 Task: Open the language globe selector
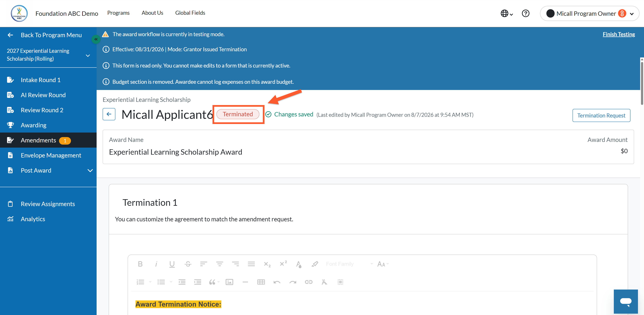coord(507,14)
